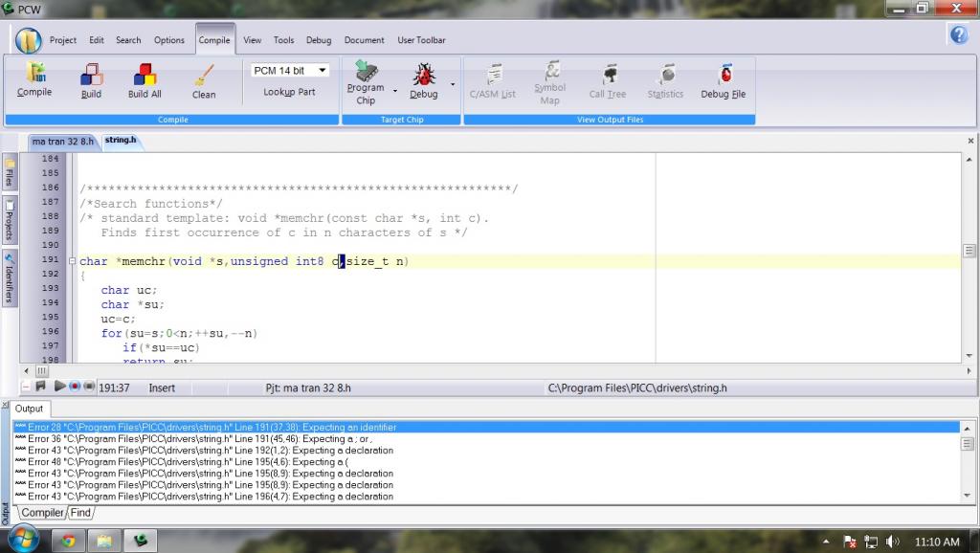
Task: Open the Document menu
Action: (365, 40)
